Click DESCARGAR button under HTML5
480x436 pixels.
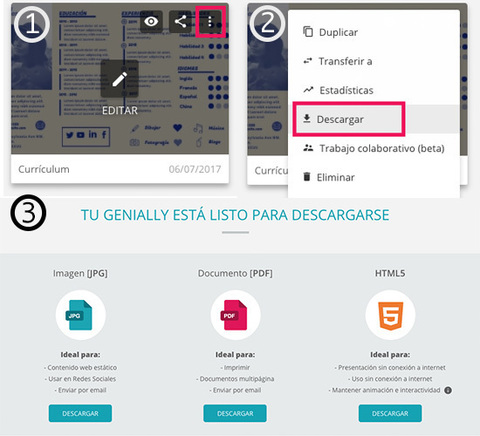tap(390, 413)
